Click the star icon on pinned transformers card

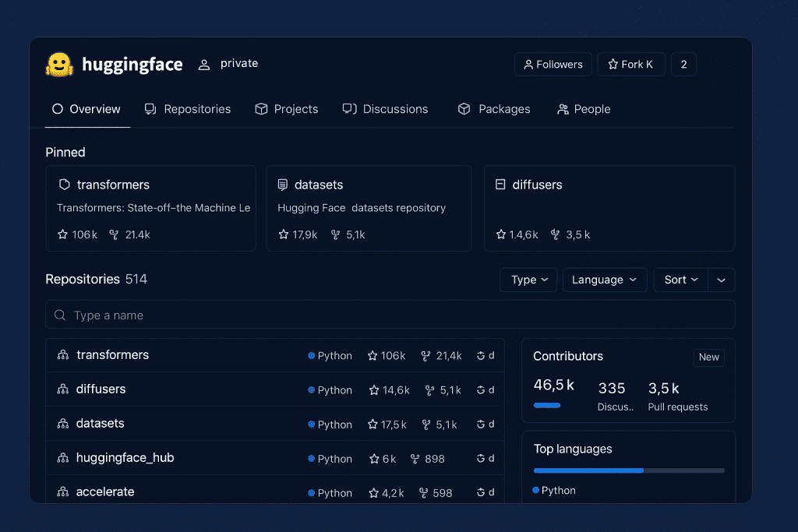62,234
